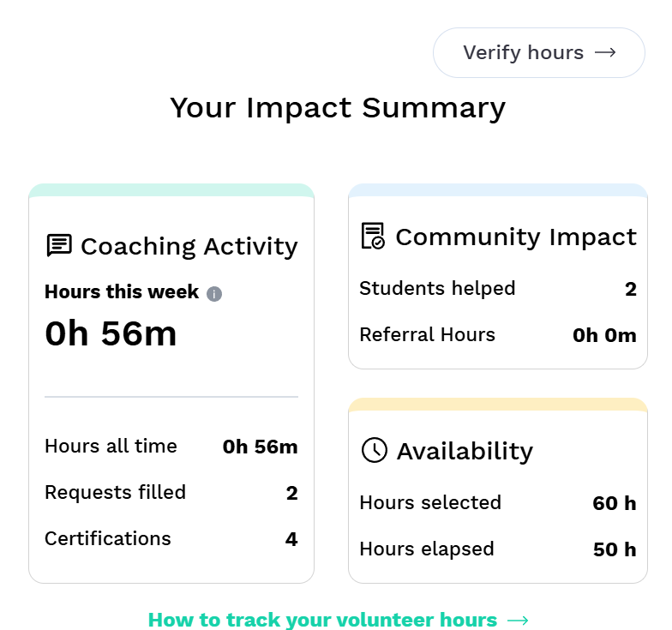Click the Referral Hours row
This screenshot has width=672, height=630.
click(497, 335)
